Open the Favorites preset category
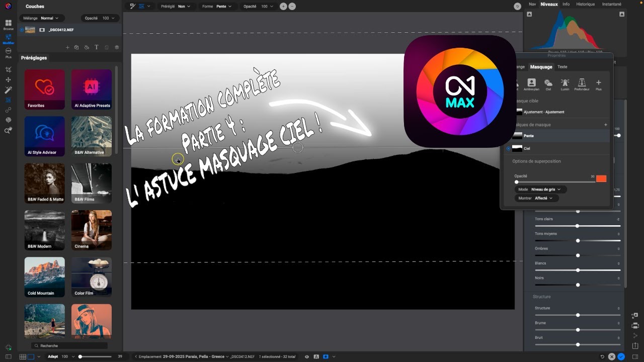Image resolution: width=644 pixels, height=362 pixels. click(45, 89)
